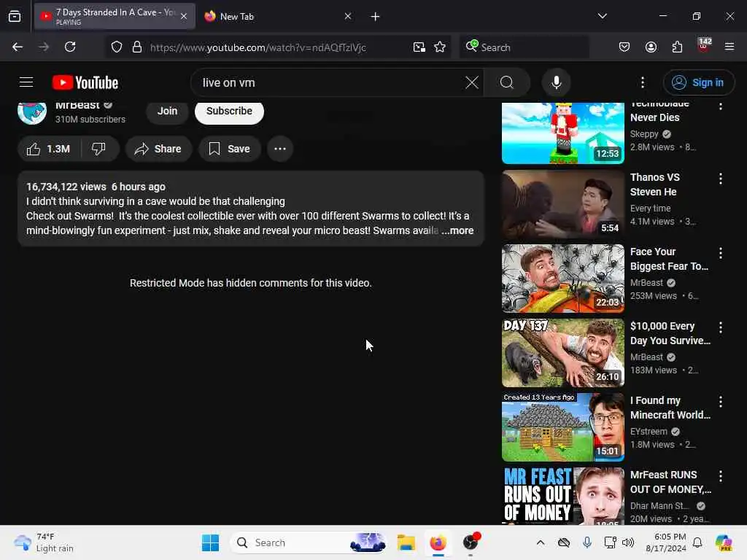Open the extension with 142 badge
Viewport: 747px width, 560px height.
tap(704, 46)
